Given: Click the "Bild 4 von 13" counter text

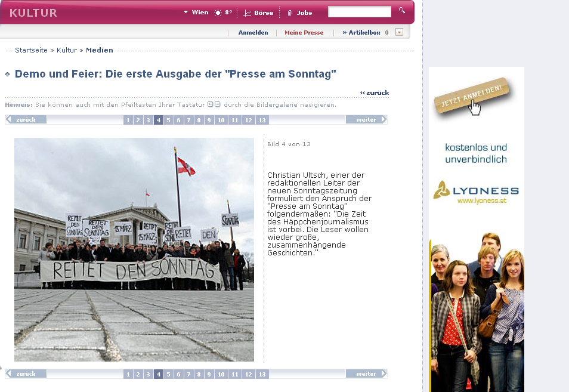Looking at the screenshot, I should [289, 144].
